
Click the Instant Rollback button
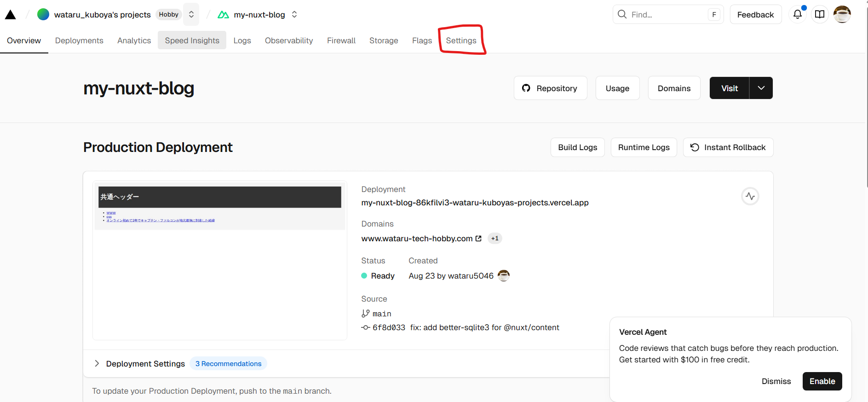(728, 147)
